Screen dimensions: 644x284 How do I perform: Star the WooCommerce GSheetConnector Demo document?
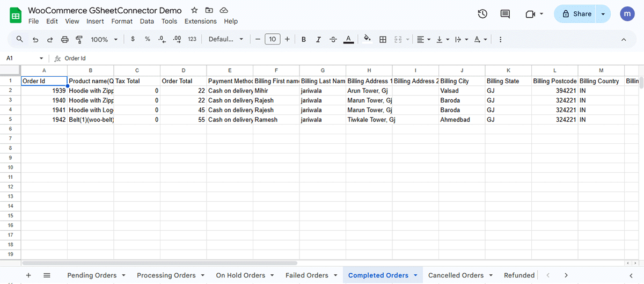[x=194, y=10]
